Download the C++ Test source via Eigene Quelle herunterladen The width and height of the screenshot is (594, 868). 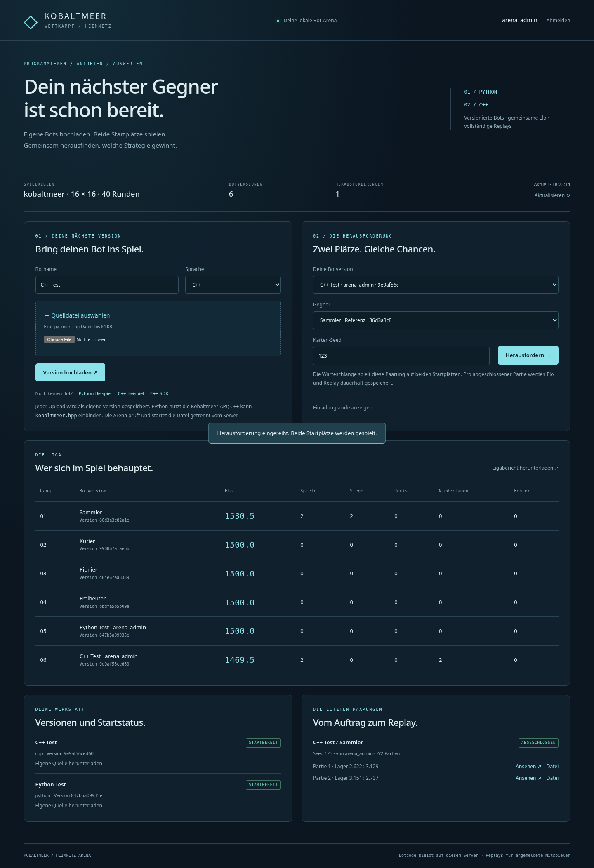(x=68, y=764)
